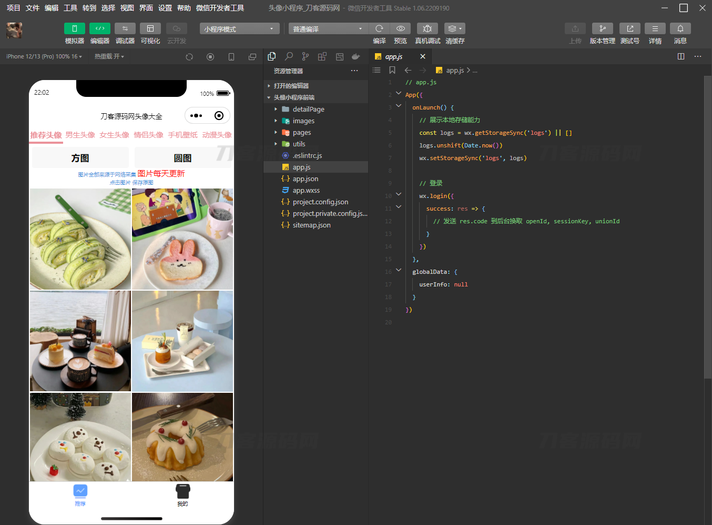Open app.json in the file tree
The image size is (712, 525).
click(305, 178)
